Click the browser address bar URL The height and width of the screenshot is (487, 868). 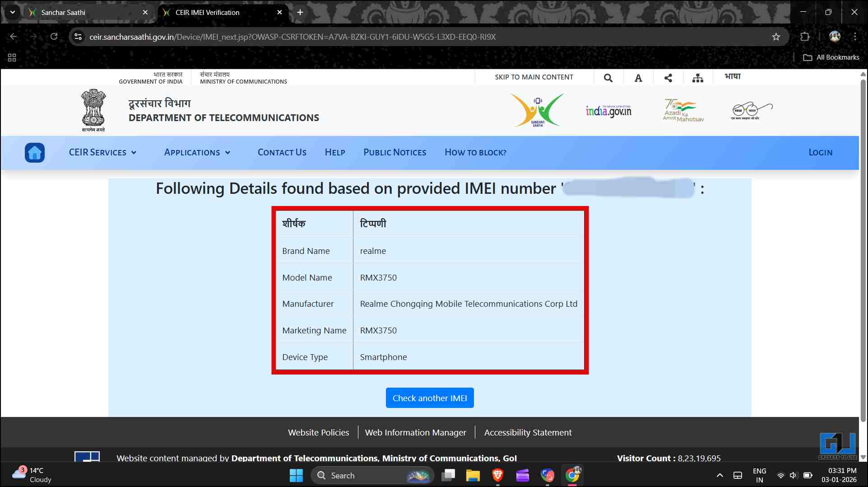(292, 37)
